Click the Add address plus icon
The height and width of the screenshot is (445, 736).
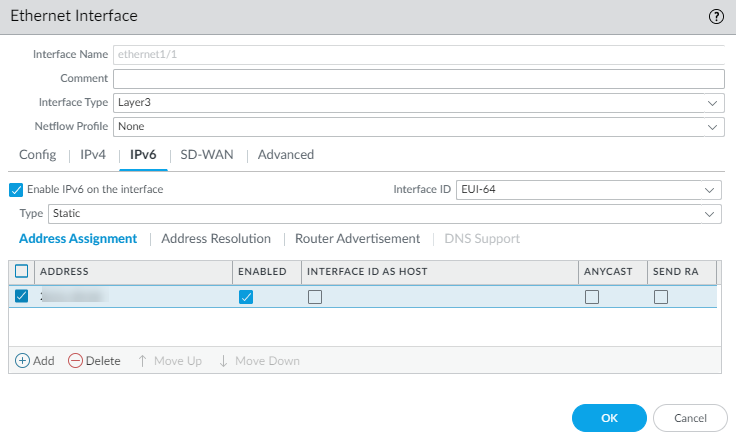[x=23, y=361]
